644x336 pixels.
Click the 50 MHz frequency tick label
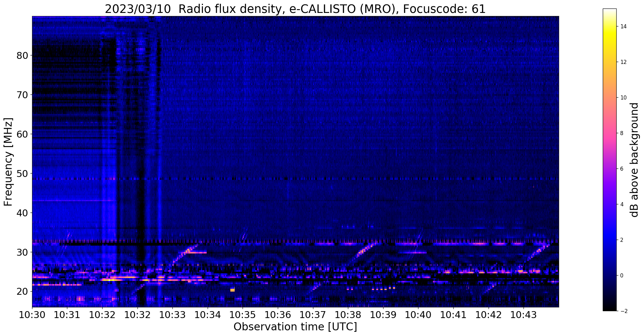pyautogui.click(x=22, y=174)
